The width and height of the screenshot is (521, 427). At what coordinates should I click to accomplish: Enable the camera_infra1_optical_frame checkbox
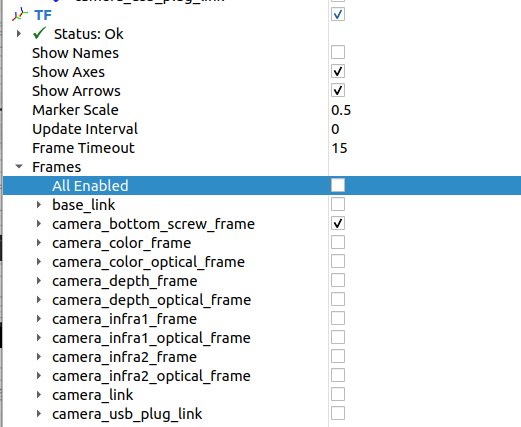[338, 337]
